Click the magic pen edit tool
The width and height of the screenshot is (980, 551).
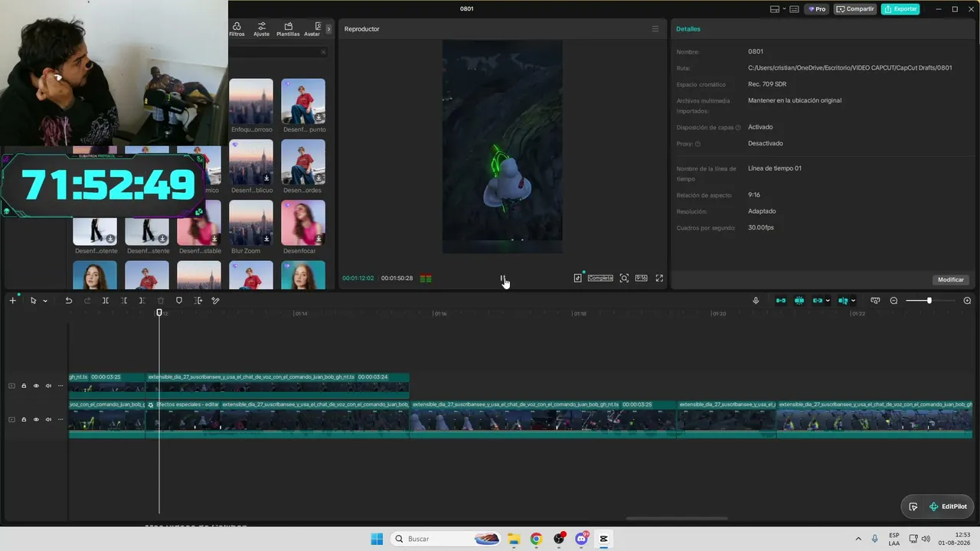(x=216, y=301)
